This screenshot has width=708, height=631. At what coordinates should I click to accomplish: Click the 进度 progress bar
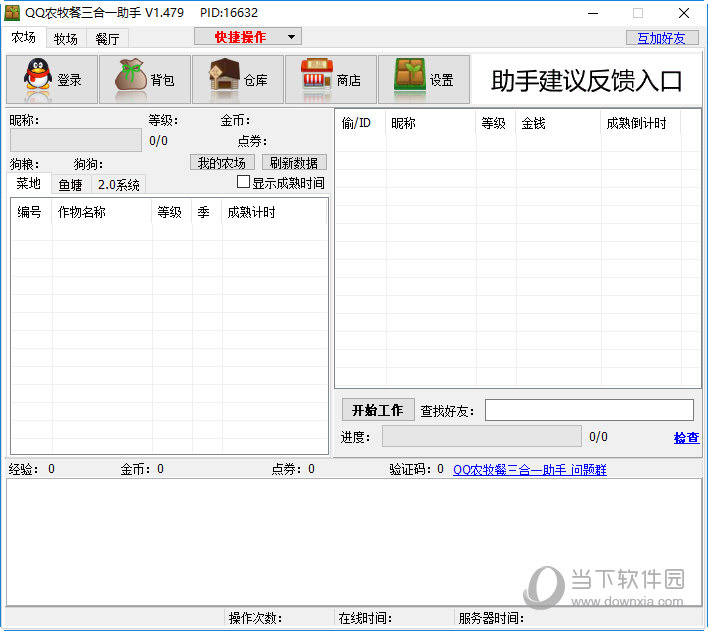click(481, 436)
